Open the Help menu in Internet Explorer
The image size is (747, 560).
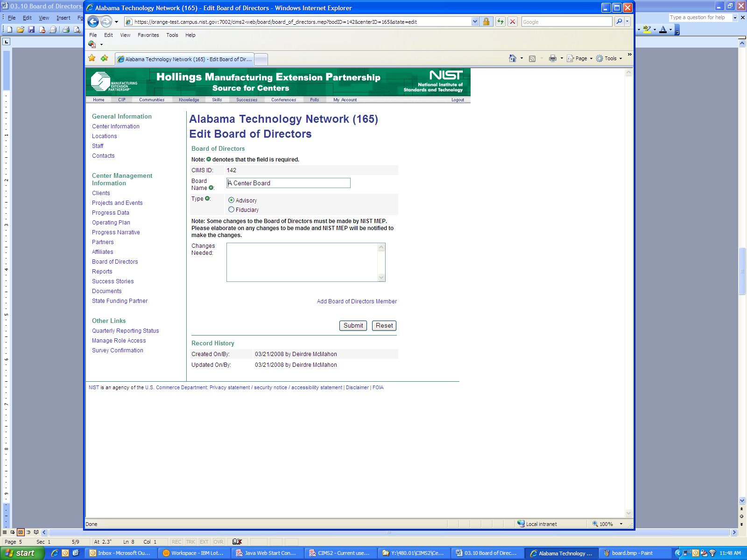click(190, 35)
